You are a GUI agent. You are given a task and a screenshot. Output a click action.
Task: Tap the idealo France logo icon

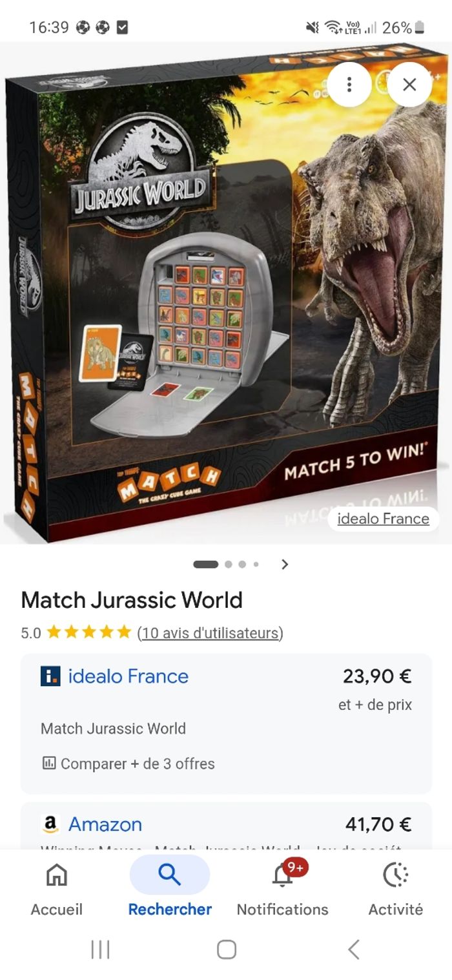click(50, 676)
